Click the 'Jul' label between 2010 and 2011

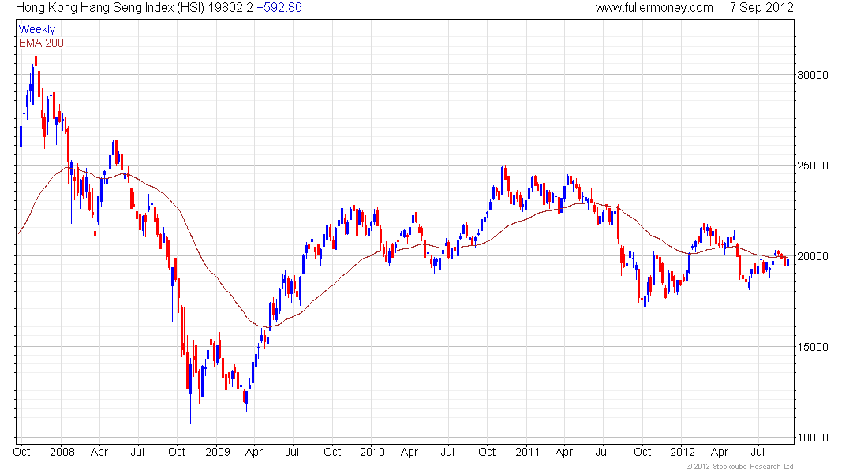tap(447, 452)
